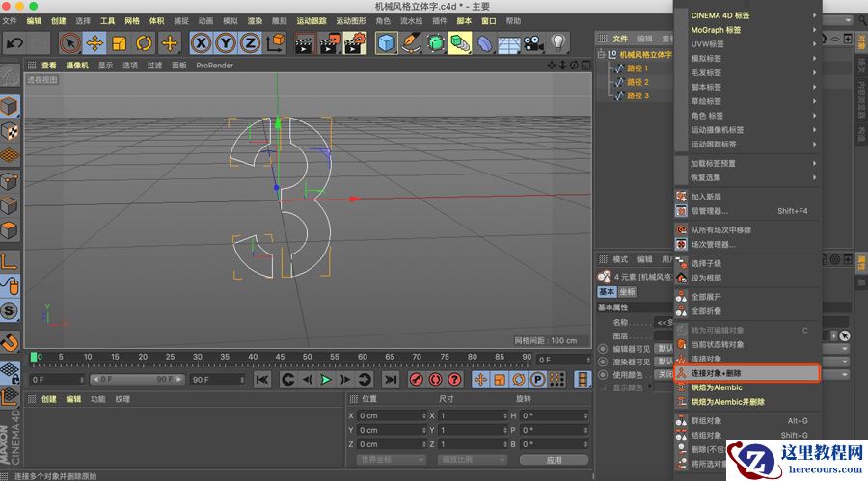868x481 pixels.
Task: Open Render Settings gear clapperboard
Action: [x=355, y=43]
